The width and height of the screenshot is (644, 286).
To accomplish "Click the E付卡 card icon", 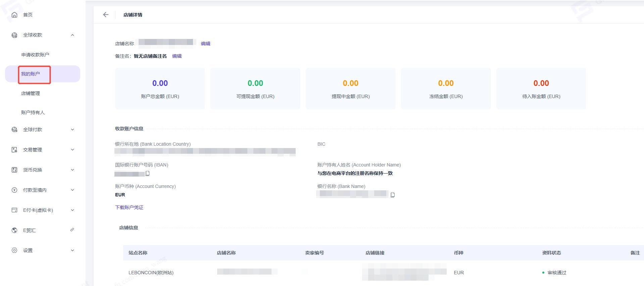I will [14, 210].
